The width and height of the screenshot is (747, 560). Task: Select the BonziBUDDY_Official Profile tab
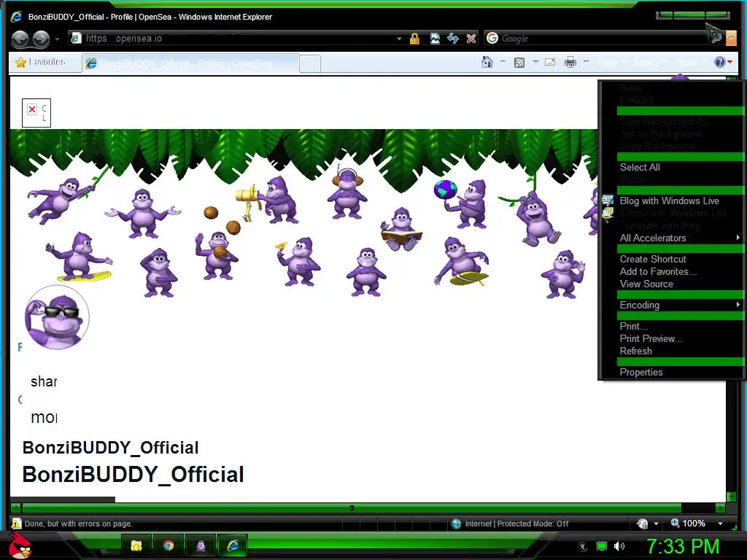(190, 63)
